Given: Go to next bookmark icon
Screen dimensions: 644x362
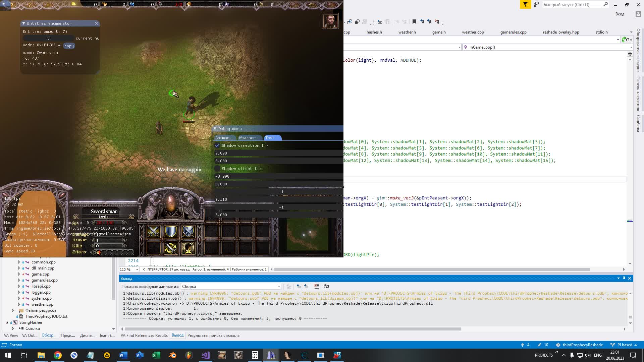Looking at the screenshot, I should (429, 22).
